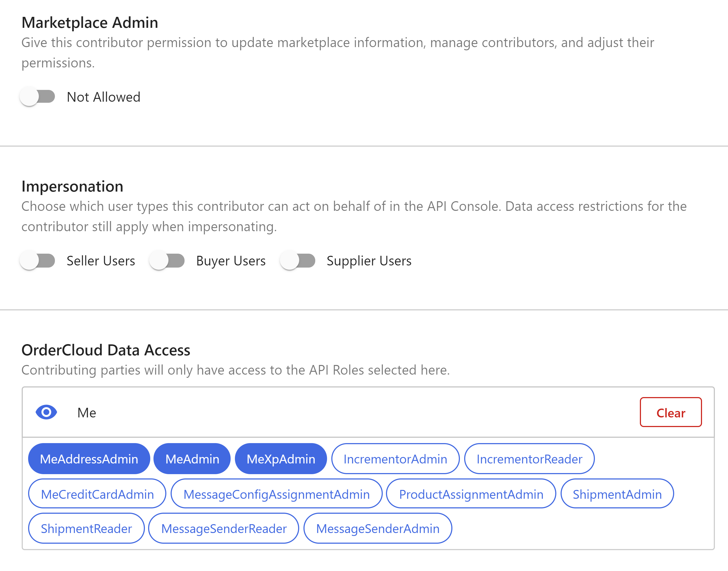Click the Me role group label
The height and width of the screenshot is (571, 728).
[87, 413]
